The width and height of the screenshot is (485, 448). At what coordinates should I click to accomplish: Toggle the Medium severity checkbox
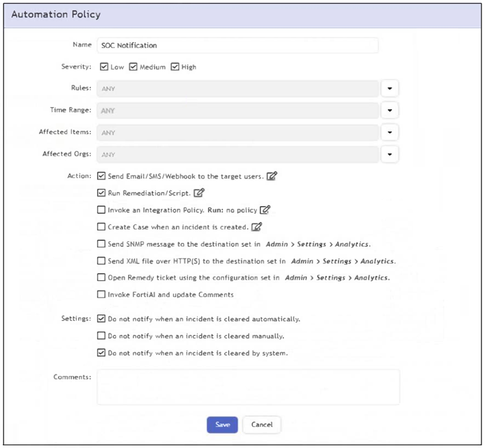[x=133, y=67]
